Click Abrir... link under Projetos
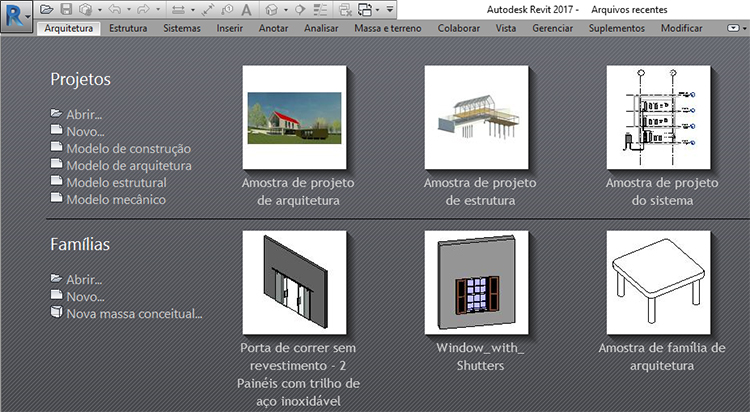Screen dimensions: 750x412 [x=84, y=115]
